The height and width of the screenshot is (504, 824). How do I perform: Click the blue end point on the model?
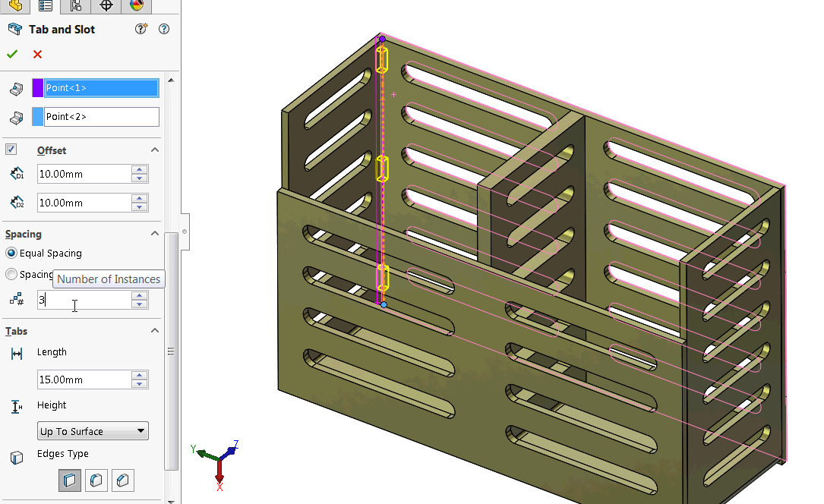[384, 304]
